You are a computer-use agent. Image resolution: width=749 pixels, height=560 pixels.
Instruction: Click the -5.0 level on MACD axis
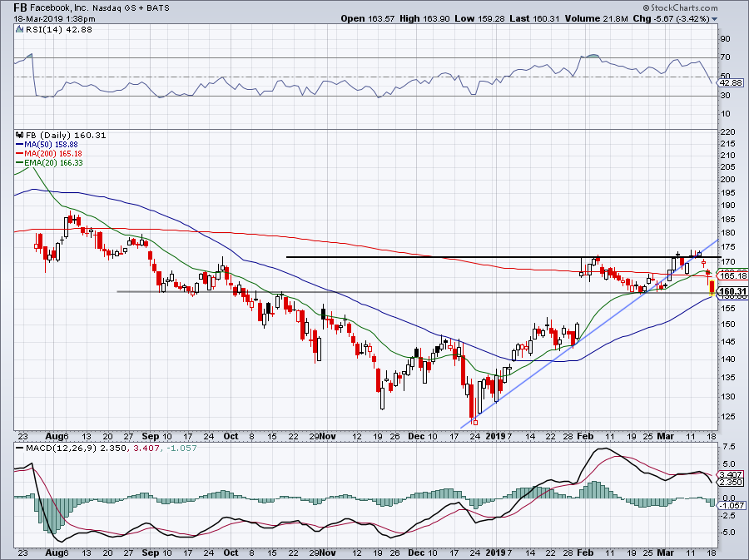pos(729,533)
